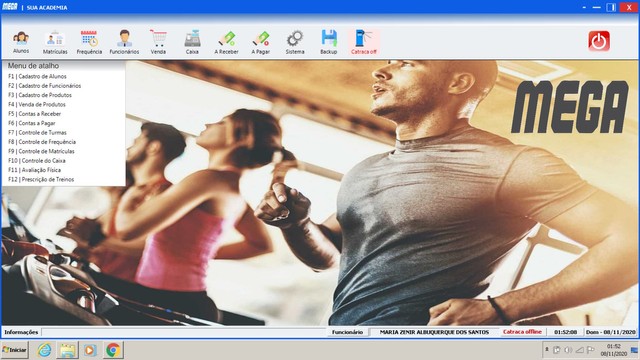Open the Caixa cash register icon
Screen dimensions: 640x360
[192, 42]
